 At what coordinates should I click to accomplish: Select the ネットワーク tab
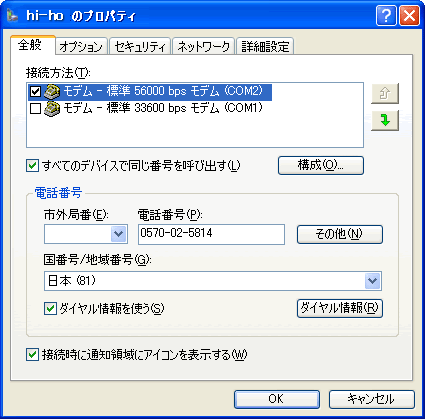203,46
